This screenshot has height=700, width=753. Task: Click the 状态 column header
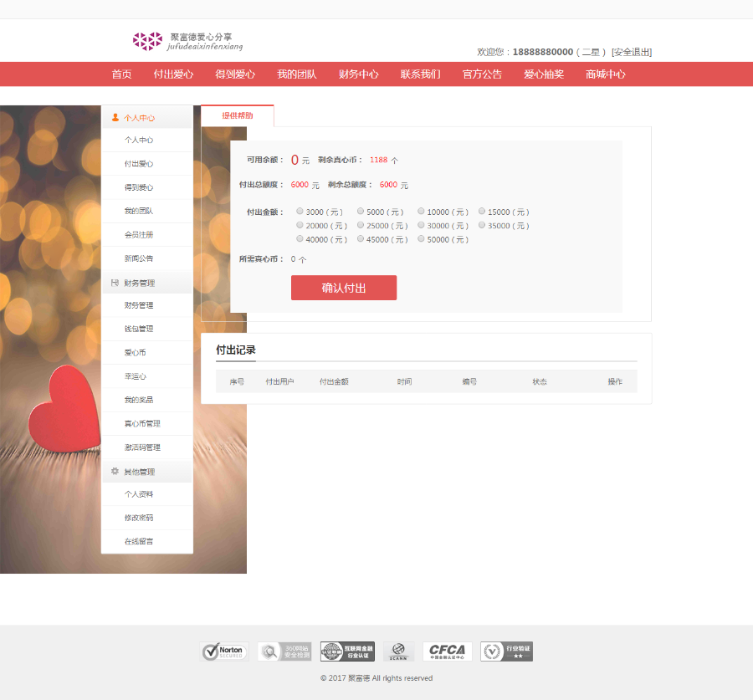click(x=540, y=381)
